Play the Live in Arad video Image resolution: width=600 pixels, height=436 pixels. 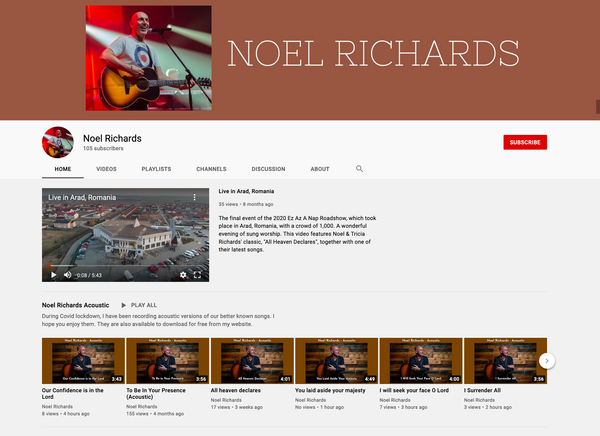pyautogui.click(x=54, y=275)
